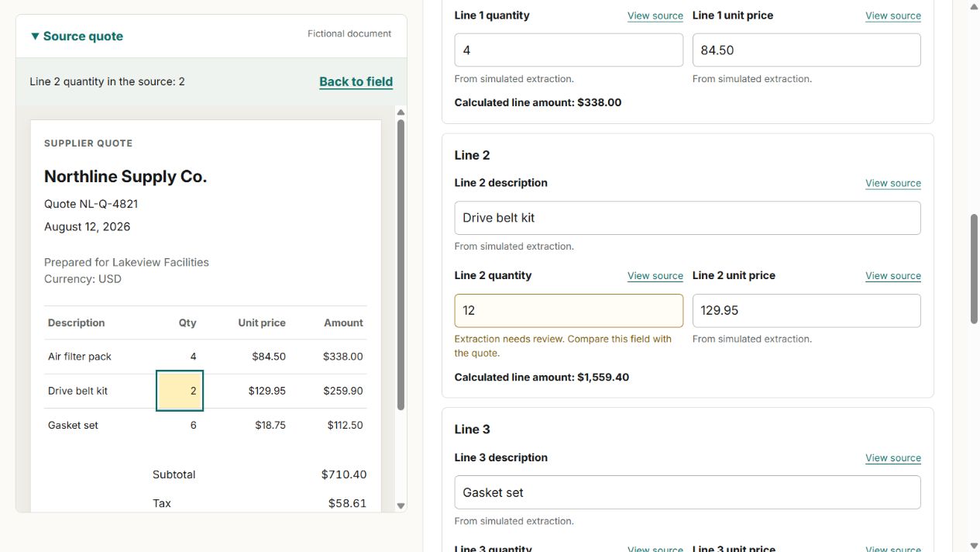Collapse the Source quote panel
Viewport: 980px width, 552px height.
coord(77,36)
